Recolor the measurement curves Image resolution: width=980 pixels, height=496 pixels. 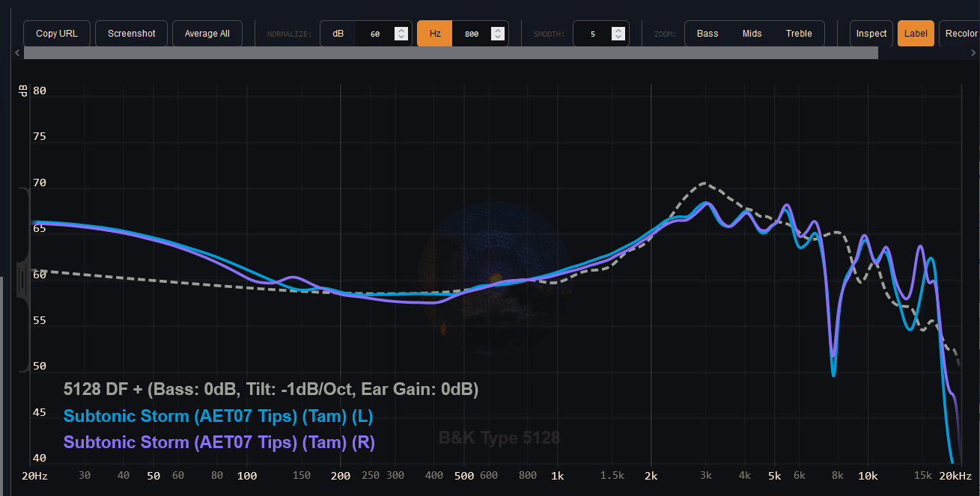coord(964,33)
